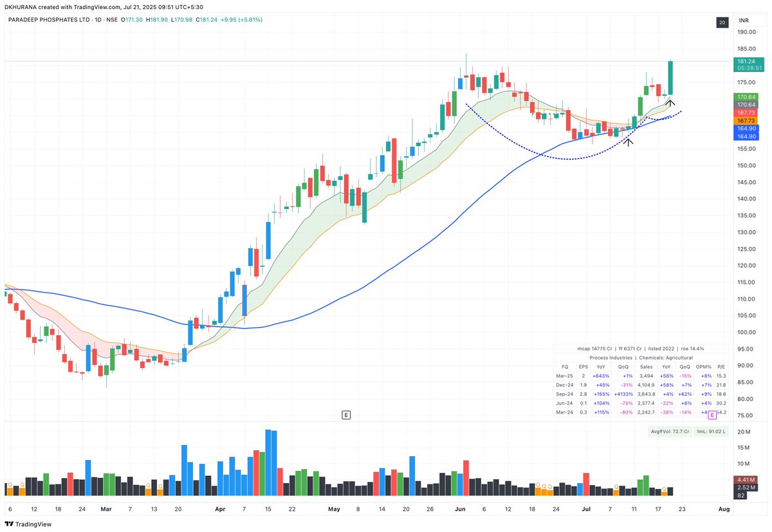772x532 pixels.
Task: Click the Aug month label on time axis
Action: 724,509
